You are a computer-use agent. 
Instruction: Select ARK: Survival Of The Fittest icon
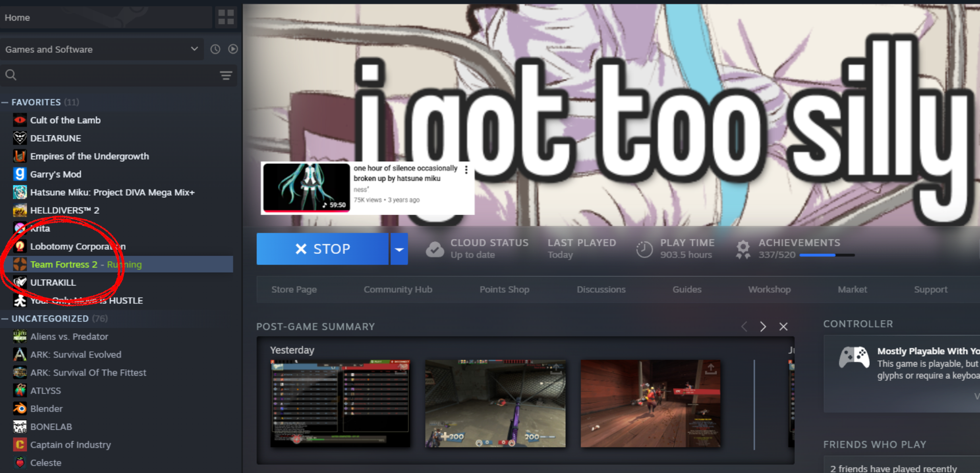[20, 372]
